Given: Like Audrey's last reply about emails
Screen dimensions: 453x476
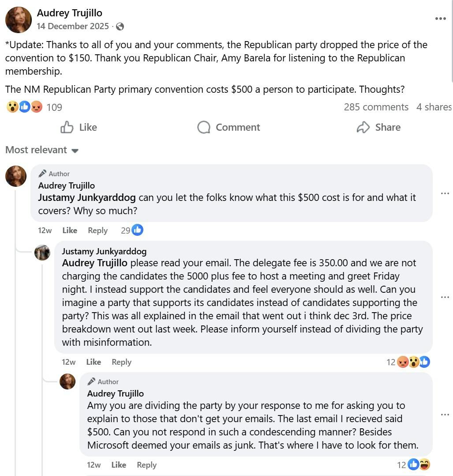Looking at the screenshot, I should click(119, 465).
